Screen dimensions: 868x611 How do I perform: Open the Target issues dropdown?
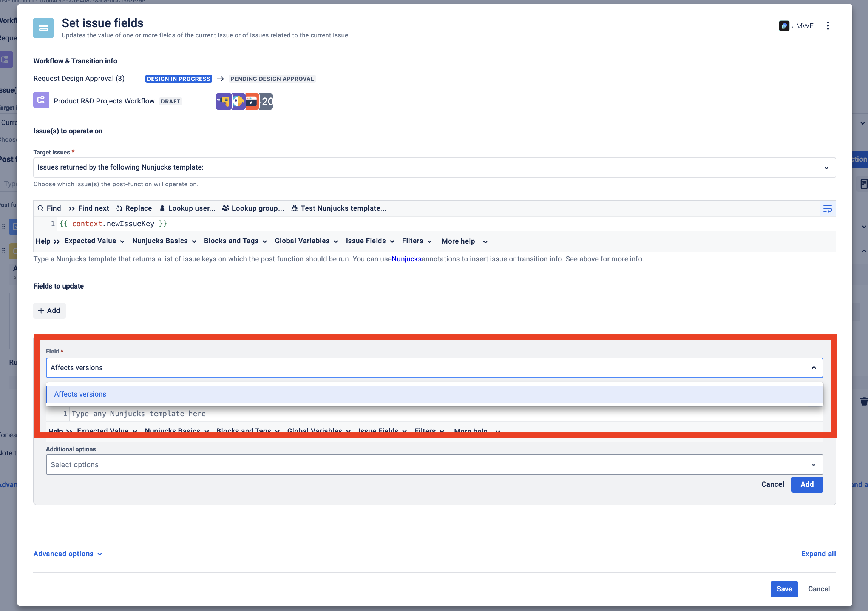(x=434, y=167)
